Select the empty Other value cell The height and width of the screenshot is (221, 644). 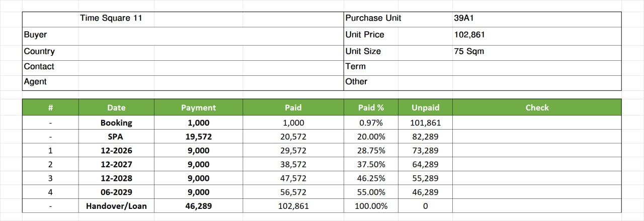point(536,81)
